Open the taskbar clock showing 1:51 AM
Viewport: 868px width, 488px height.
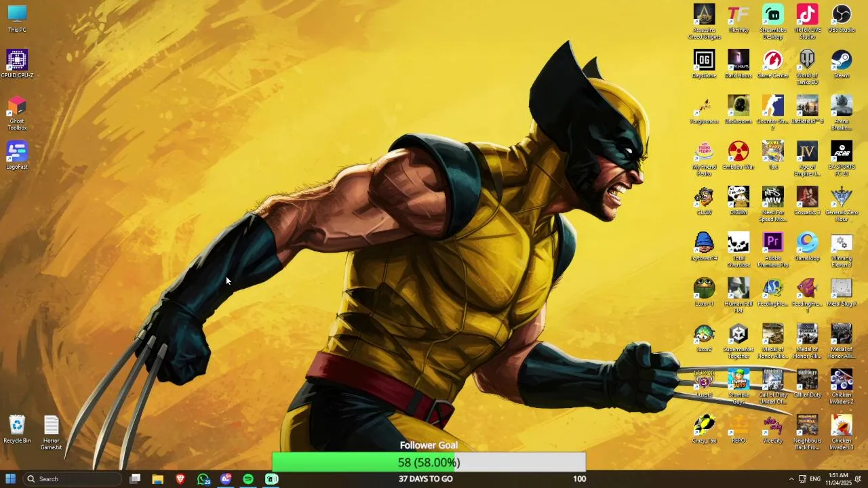[x=837, y=479]
